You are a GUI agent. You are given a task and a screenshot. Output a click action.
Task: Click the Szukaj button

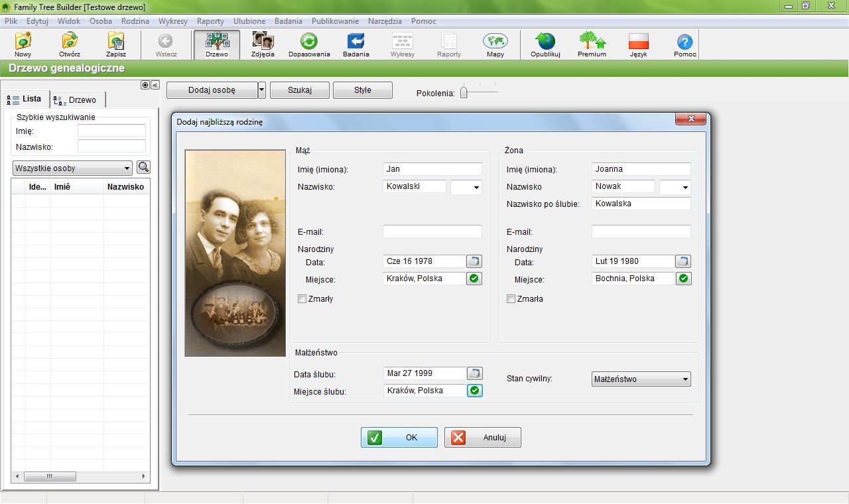point(300,90)
